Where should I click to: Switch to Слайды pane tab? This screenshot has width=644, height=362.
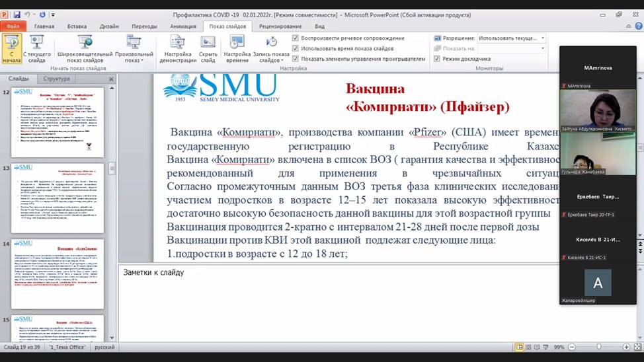click(x=19, y=79)
